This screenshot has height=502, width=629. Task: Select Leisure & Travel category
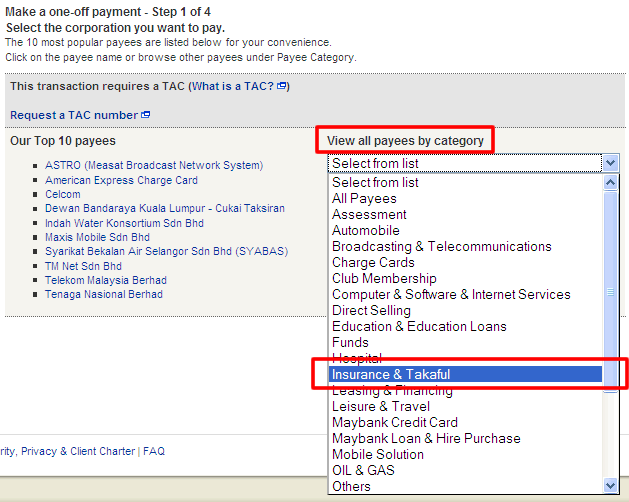pyautogui.click(x=465, y=406)
